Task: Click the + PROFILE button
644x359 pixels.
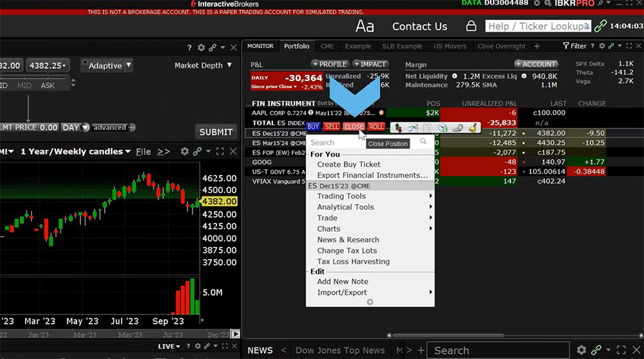Action: (x=330, y=64)
